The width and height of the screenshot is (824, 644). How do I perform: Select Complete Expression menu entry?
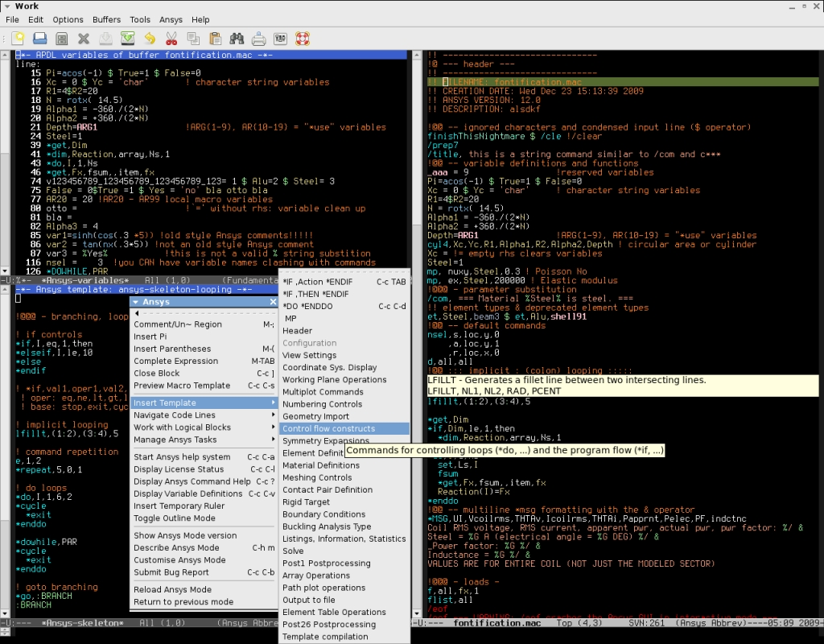click(x=204, y=361)
